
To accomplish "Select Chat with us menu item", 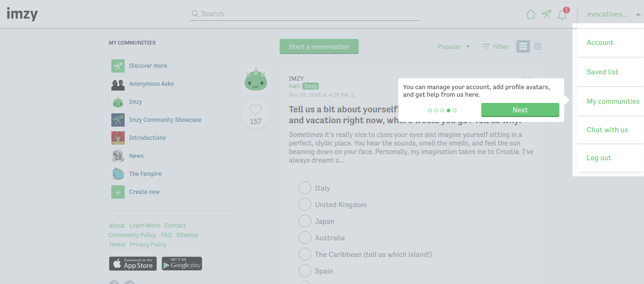I will pos(608,130).
